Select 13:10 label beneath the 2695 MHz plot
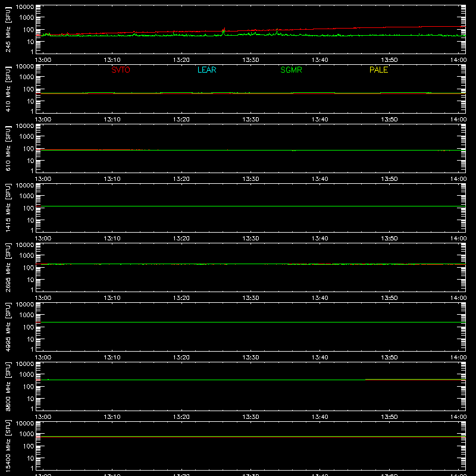 pyautogui.click(x=112, y=298)
